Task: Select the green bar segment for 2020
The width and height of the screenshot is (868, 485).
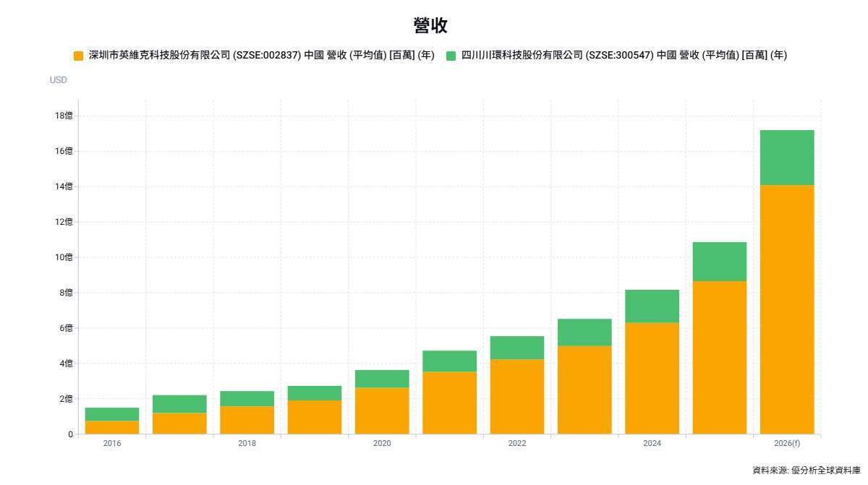Action: pos(382,379)
